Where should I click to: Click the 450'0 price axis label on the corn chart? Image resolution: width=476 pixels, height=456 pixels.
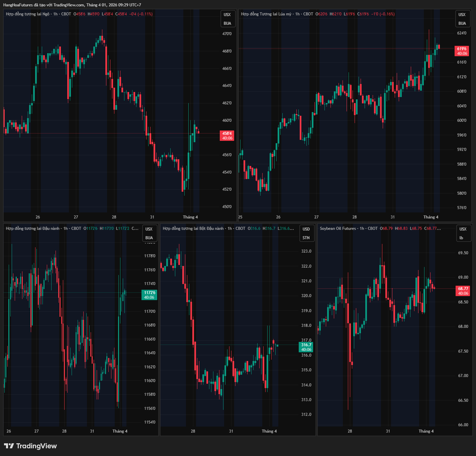[227, 207]
